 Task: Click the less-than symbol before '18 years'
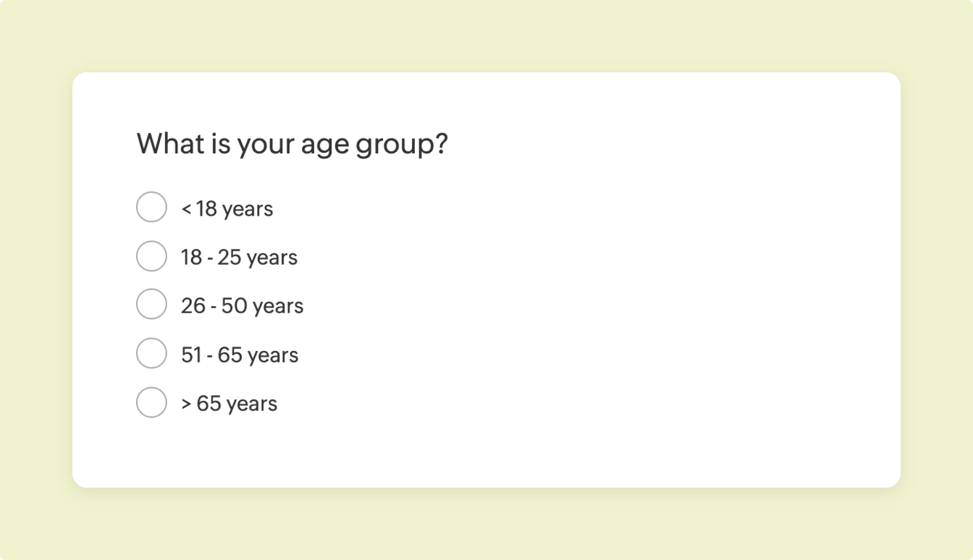pos(186,208)
